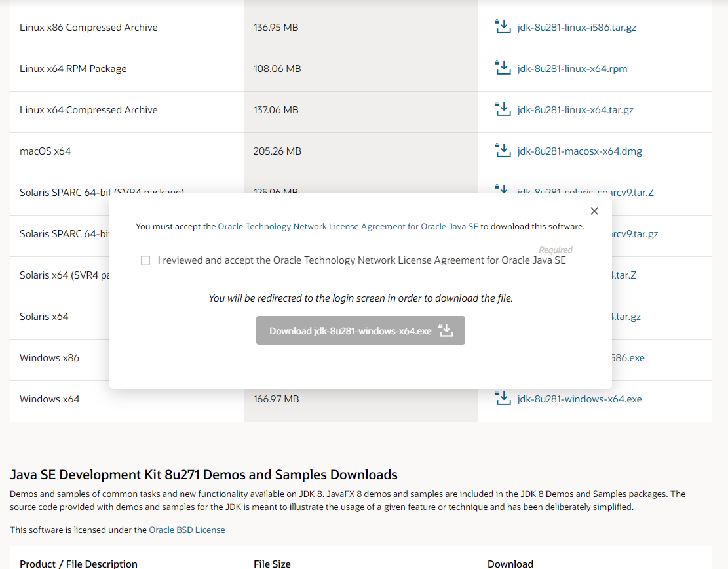728x569 pixels.
Task: Select 'Linux x64 Compressed Archive' text
Action: tap(88, 110)
